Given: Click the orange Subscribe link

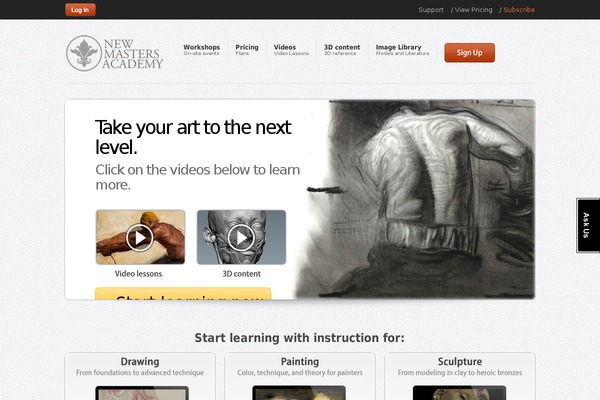Looking at the screenshot, I should [519, 10].
